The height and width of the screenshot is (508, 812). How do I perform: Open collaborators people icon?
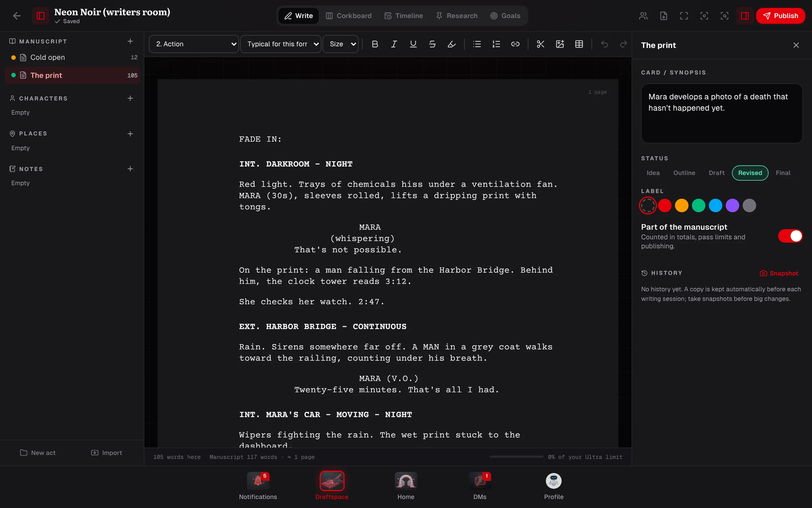(643, 16)
